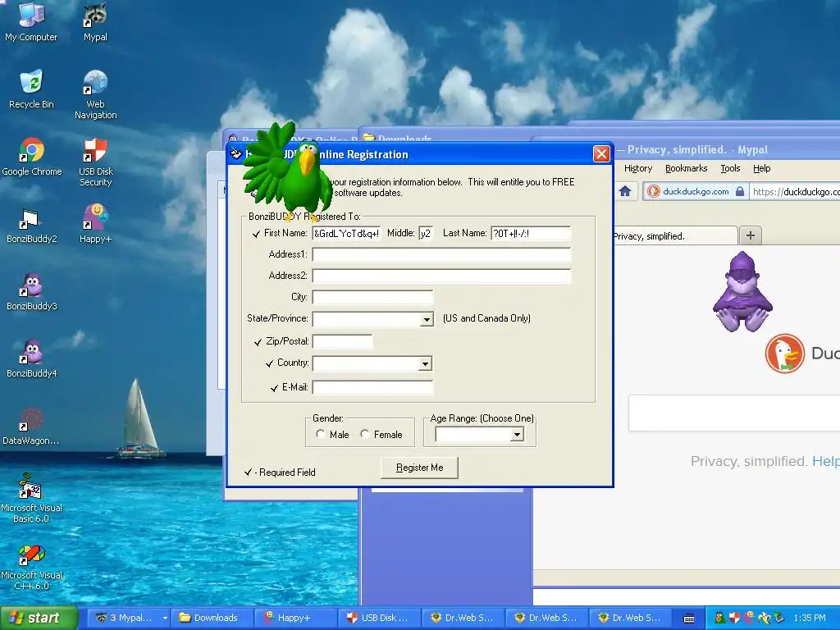
Task: Select the BonziBuddy4 desktop shortcut
Action: (32, 359)
